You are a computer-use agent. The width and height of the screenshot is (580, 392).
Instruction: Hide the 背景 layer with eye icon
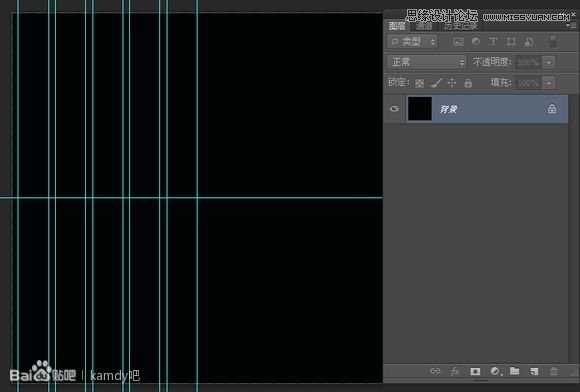[x=395, y=109]
